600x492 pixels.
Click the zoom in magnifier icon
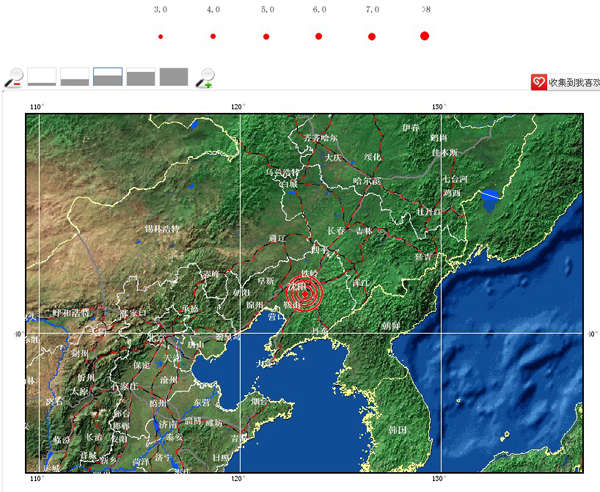point(205,77)
